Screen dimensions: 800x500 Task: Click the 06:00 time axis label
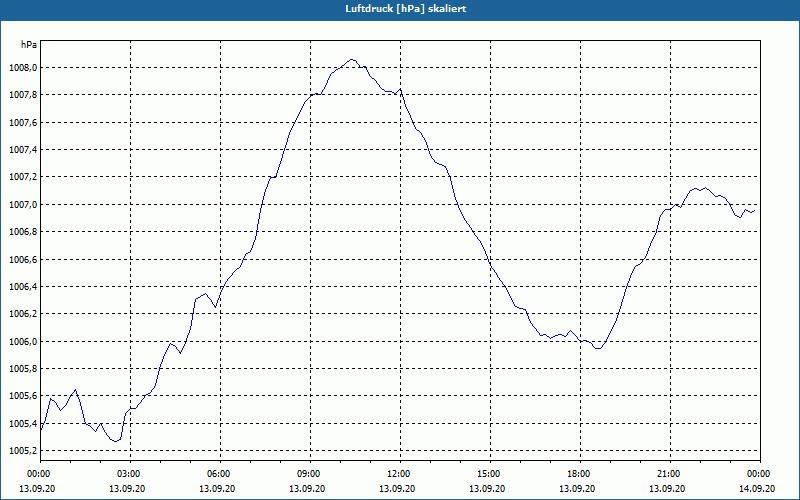tap(220, 474)
